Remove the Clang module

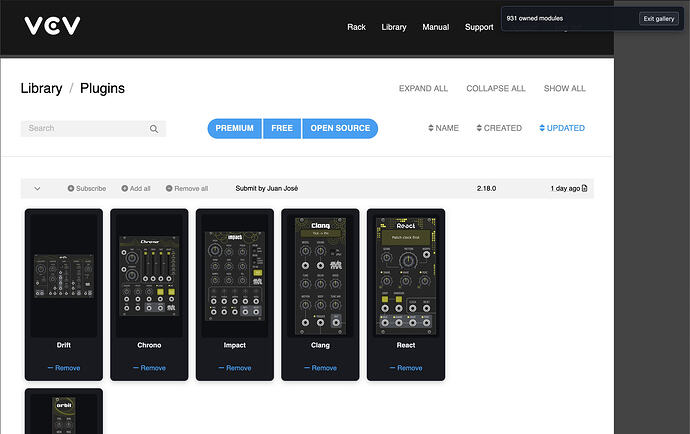coord(320,368)
